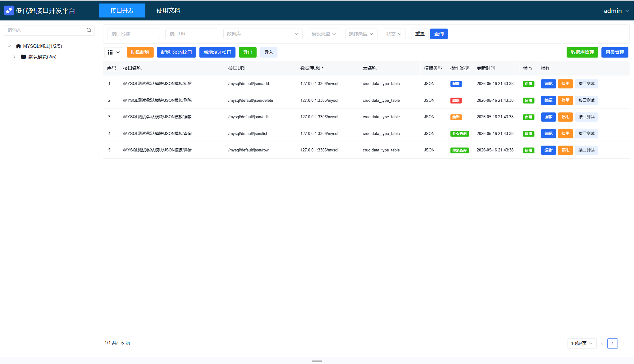Click 停用 on the json/delete row
Viewport: 634px width, 364px height.
coord(565,101)
